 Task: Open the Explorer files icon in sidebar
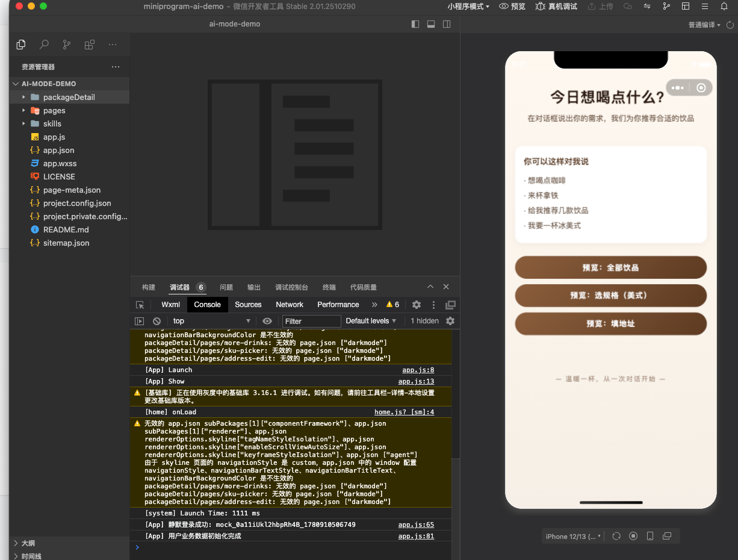pyautogui.click(x=21, y=45)
